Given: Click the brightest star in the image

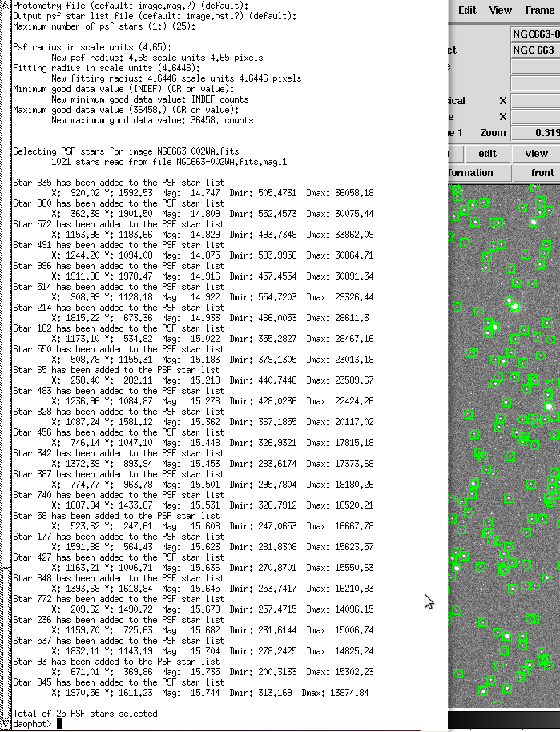Looking at the screenshot, I should click(x=511, y=304).
